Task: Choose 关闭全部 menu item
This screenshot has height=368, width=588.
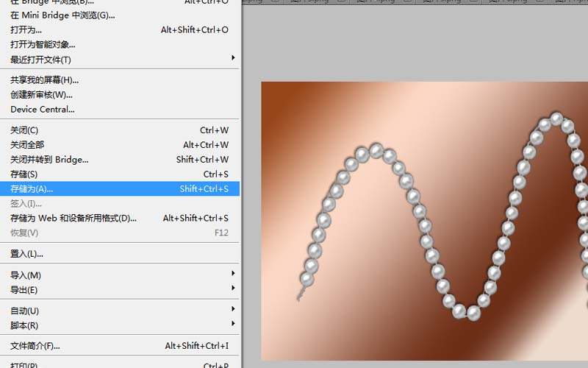Action: (120, 145)
